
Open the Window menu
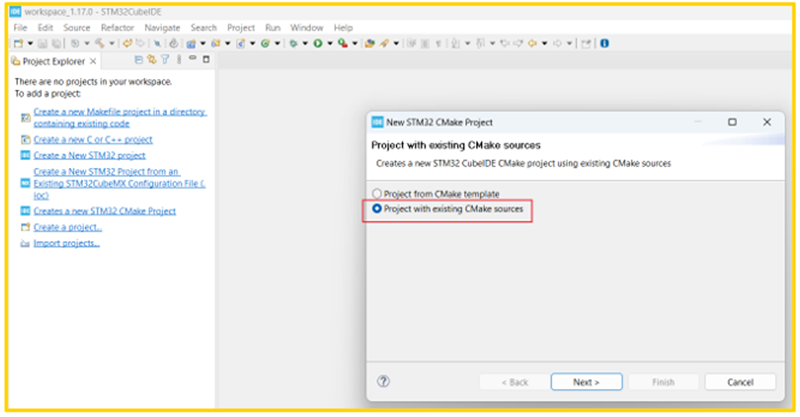pyautogui.click(x=307, y=28)
